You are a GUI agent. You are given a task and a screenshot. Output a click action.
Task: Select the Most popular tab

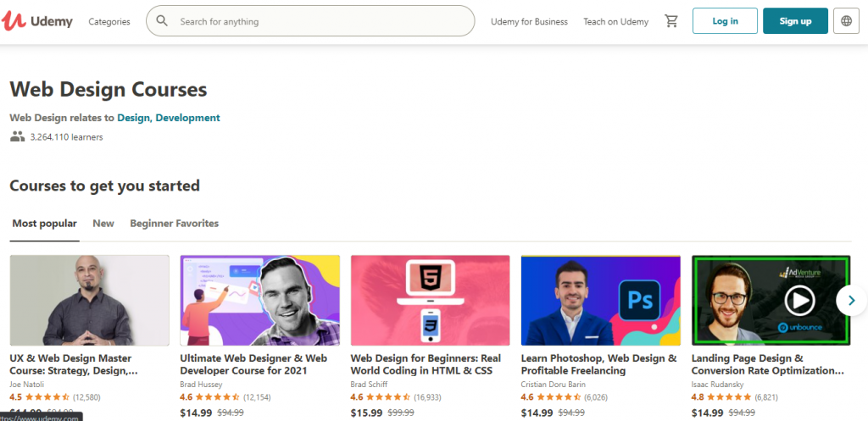[44, 224]
